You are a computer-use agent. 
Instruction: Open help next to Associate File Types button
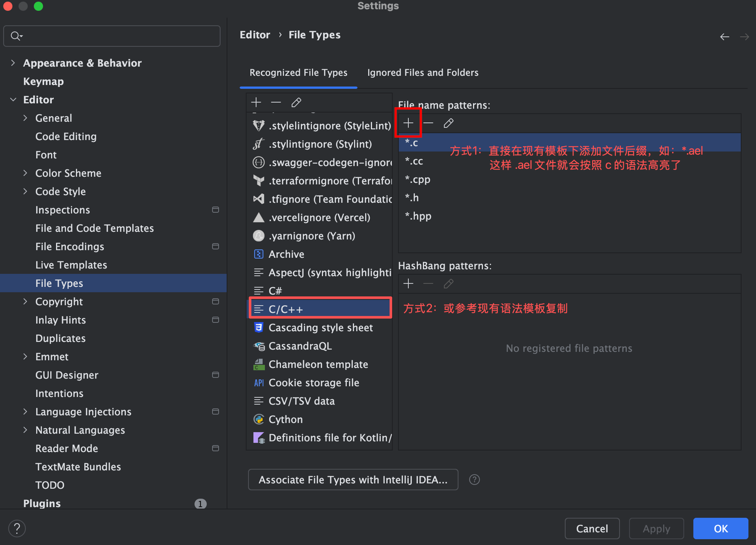(x=474, y=480)
